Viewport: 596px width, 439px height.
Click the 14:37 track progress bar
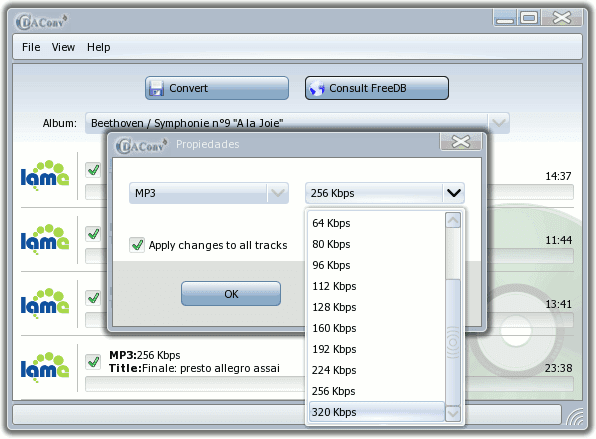click(530, 192)
